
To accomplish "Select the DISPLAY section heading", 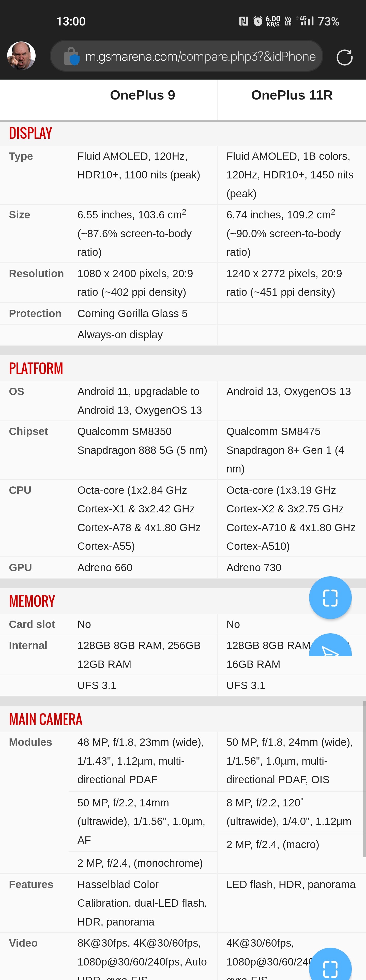I will tap(30, 133).
